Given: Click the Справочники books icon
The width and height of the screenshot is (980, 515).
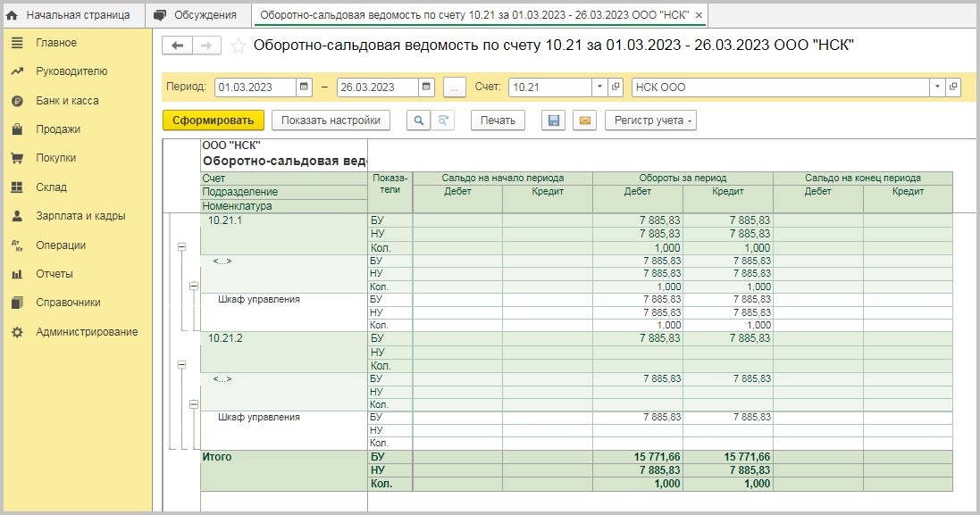Looking at the screenshot, I should point(17,303).
